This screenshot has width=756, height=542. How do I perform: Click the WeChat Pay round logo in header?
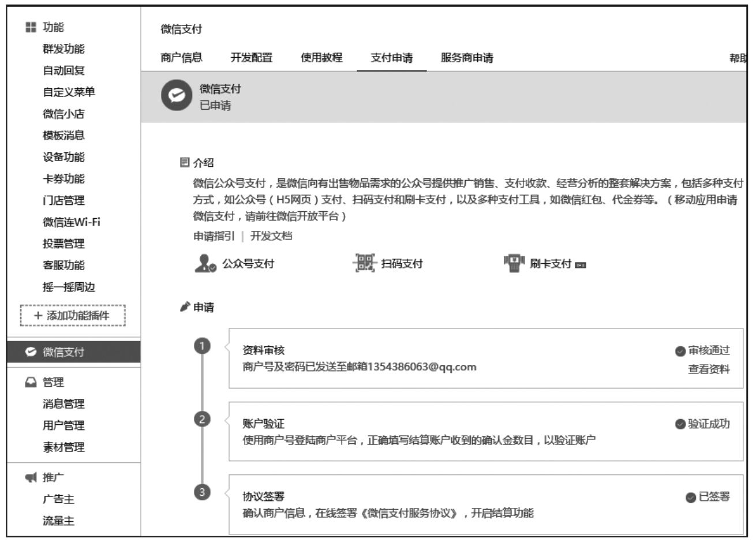click(176, 96)
